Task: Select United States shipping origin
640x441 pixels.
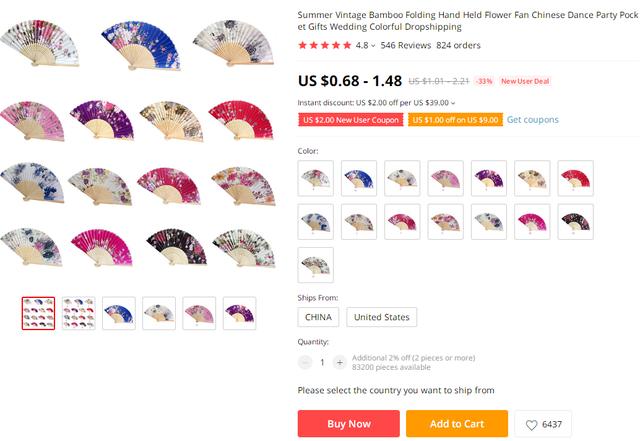Action: pyautogui.click(x=382, y=317)
